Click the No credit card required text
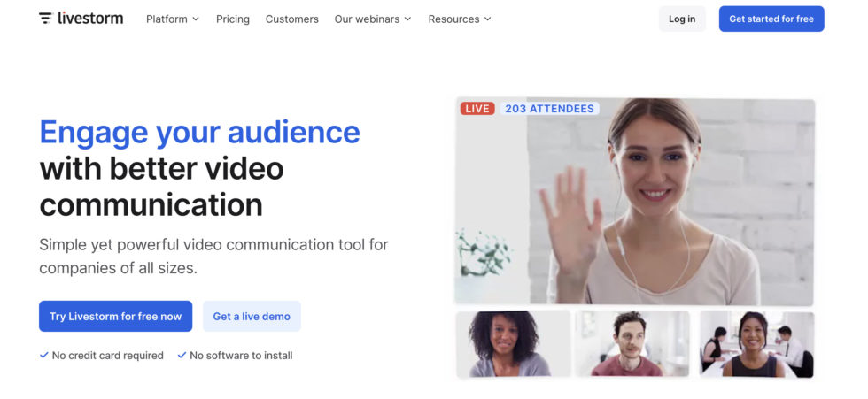This screenshot has width=868, height=399. click(107, 356)
